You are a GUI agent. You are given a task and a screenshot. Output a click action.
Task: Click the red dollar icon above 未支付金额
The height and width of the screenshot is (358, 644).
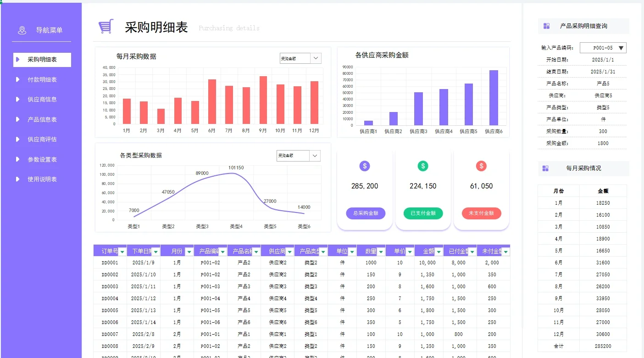pyautogui.click(x=481, y=166)
